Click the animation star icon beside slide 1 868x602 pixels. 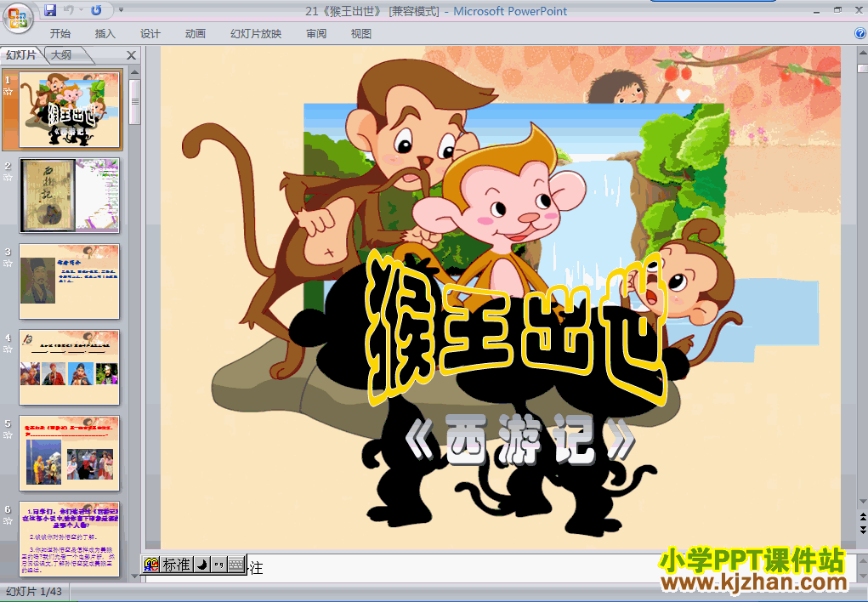coord(8,91)
